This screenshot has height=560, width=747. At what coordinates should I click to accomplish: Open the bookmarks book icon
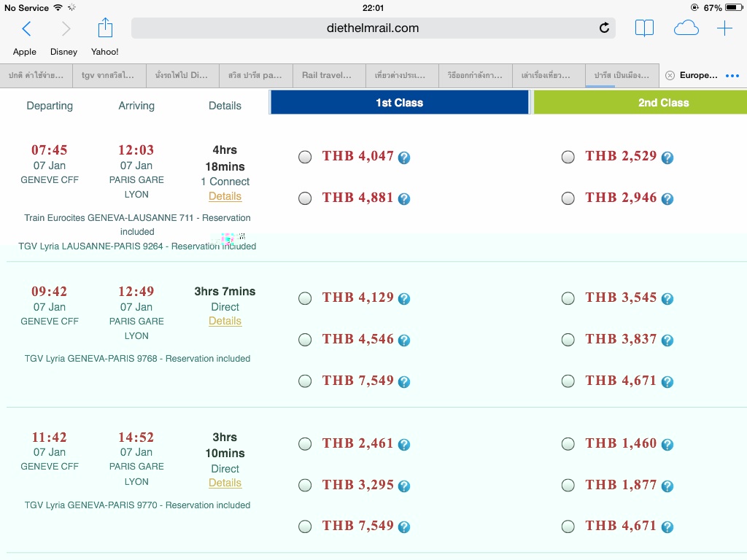click(644, 28)
